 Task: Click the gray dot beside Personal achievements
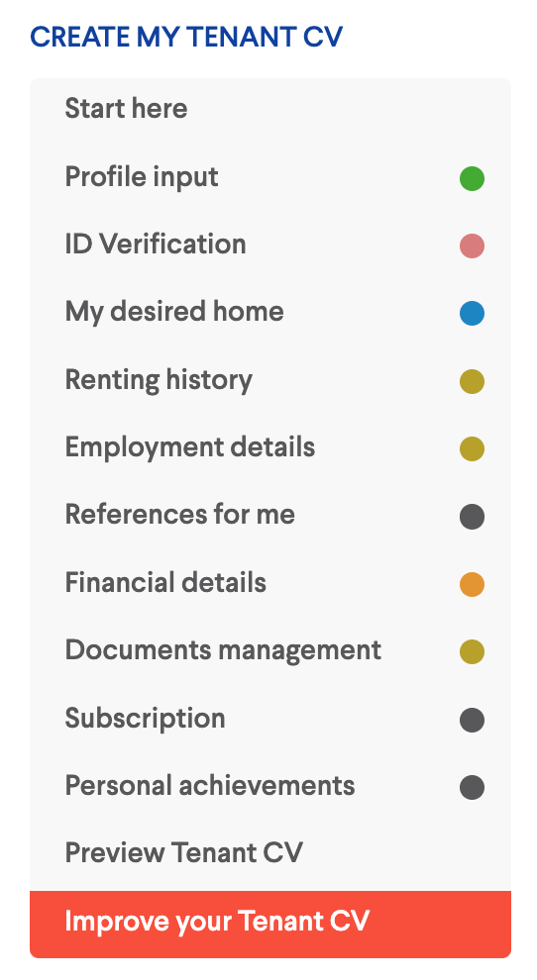472,788
